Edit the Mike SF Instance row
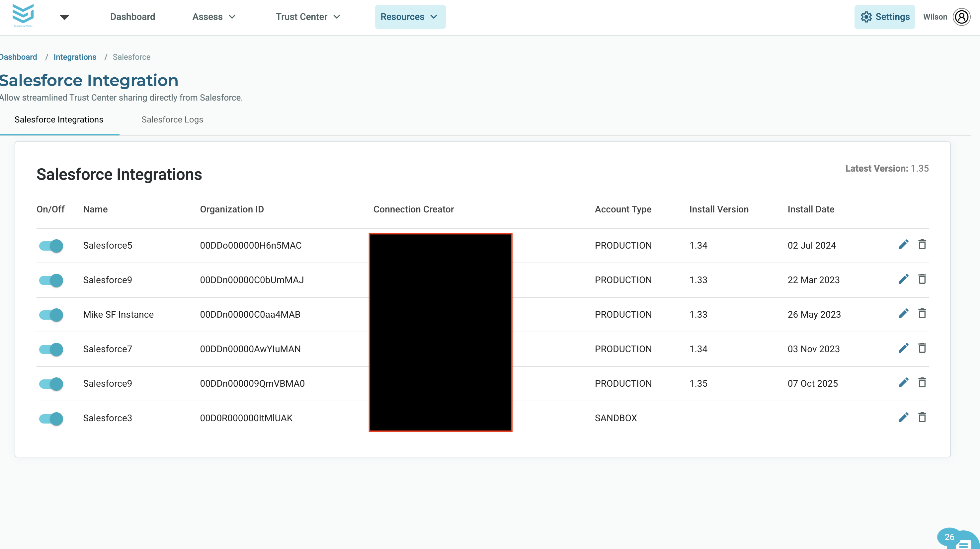Screen dimensions: 980x549 903,313
